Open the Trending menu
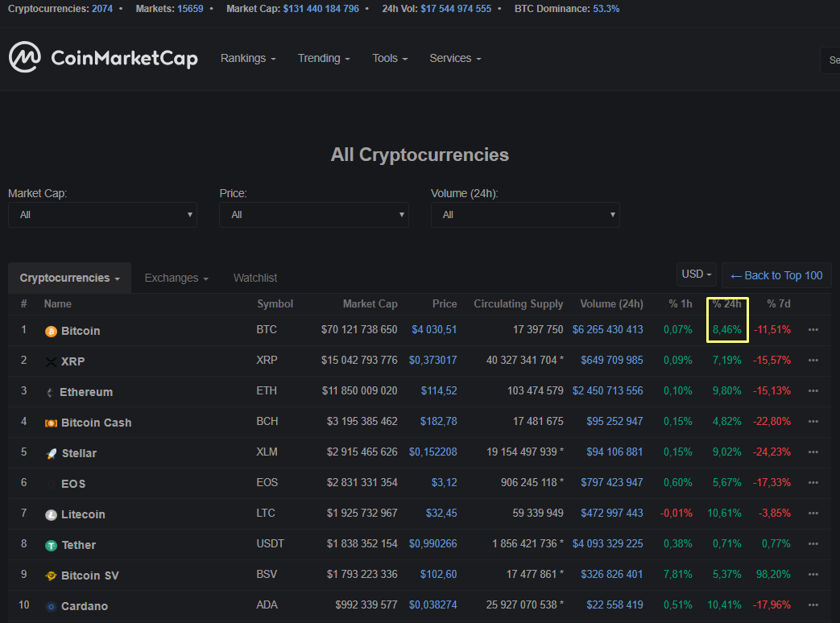This screenshot has width=840, height=623. coord(324,58)
